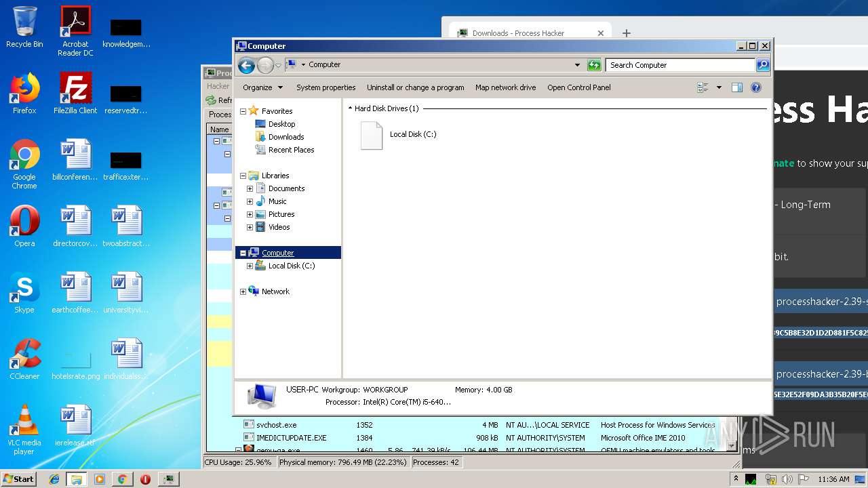
Task: Toggle the preview pane icon
Action: pyautogui.click(x=737, y=87)
